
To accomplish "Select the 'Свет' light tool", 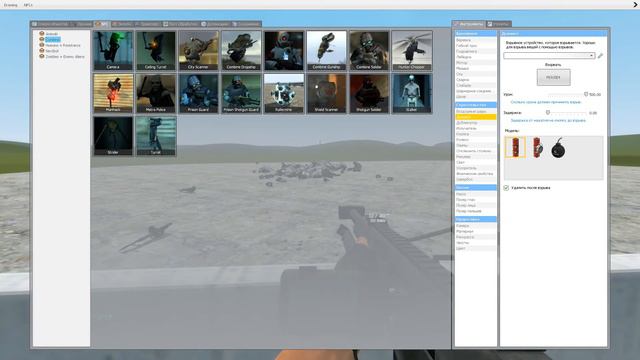I will (476, 162).
